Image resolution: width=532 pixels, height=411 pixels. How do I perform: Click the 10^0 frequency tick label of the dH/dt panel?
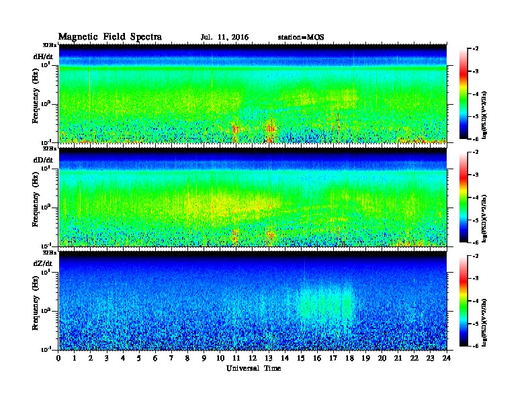pyautogui.click(x=46, y=104)
